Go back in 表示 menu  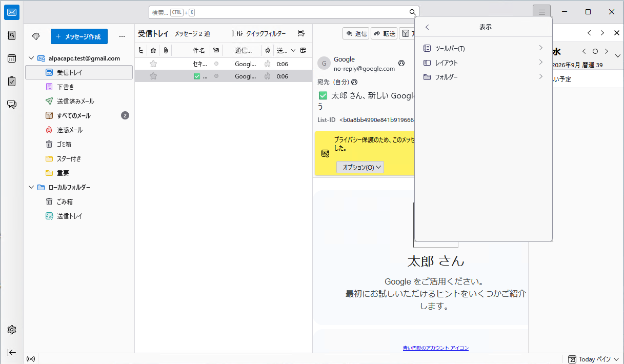click(x=427, y=27)
